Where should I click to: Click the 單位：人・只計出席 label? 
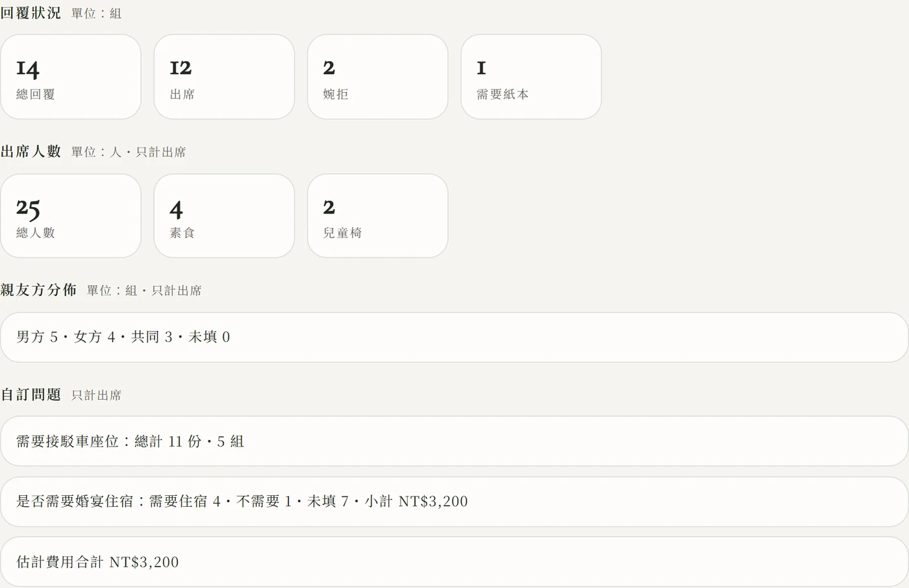[129, 153]
